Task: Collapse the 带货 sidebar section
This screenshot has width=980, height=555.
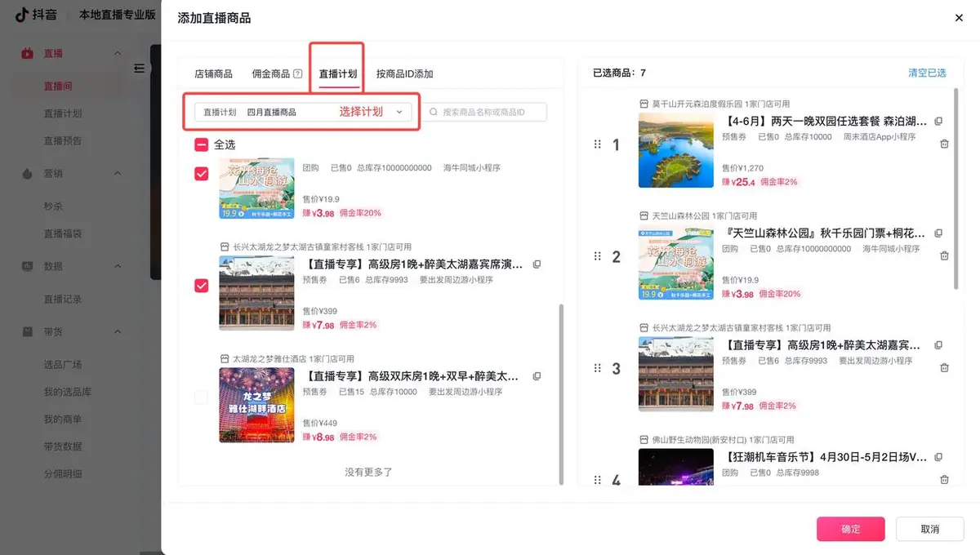Action: [117, 332]
